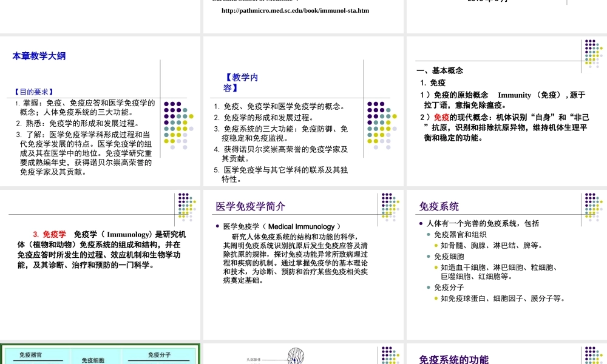Click the 免疫细胞 table column header
Screen dimensions: 607x364
(x=92, y=359)
